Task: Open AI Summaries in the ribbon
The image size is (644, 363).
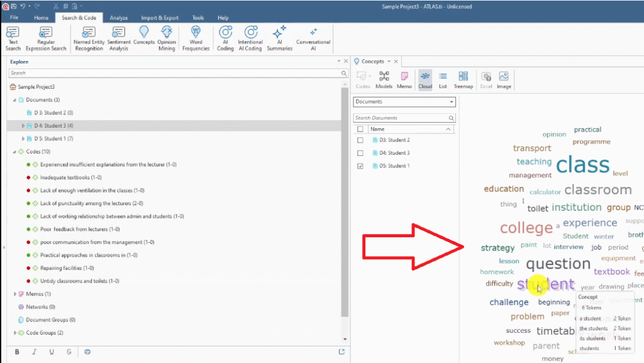Action: (x=279, y=38)
